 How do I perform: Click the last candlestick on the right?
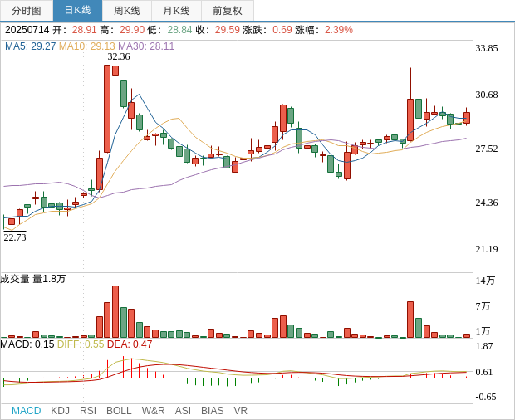click(467, 118)
